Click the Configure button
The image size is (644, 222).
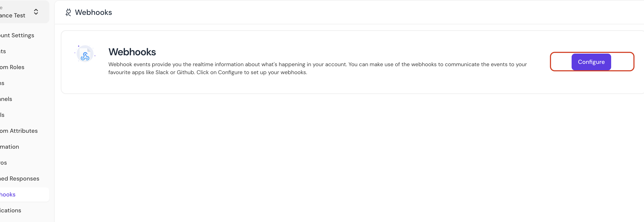point(591,62)
